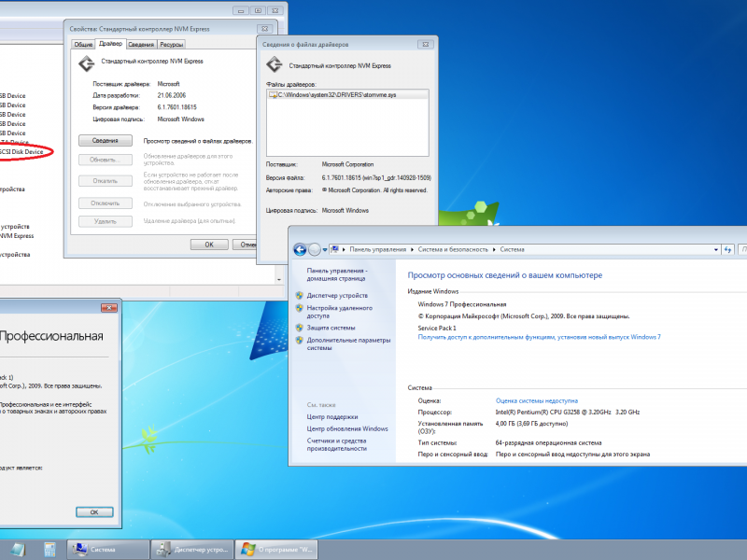Click shield icon beside Дополнительные параметры системы

(299, 340)
